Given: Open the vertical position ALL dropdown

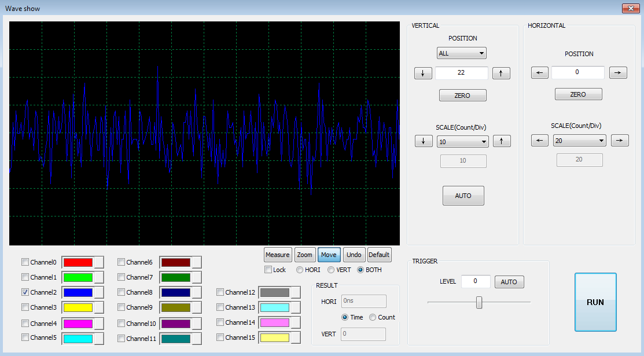Looking at the screenshot, I should pos(461,53).
